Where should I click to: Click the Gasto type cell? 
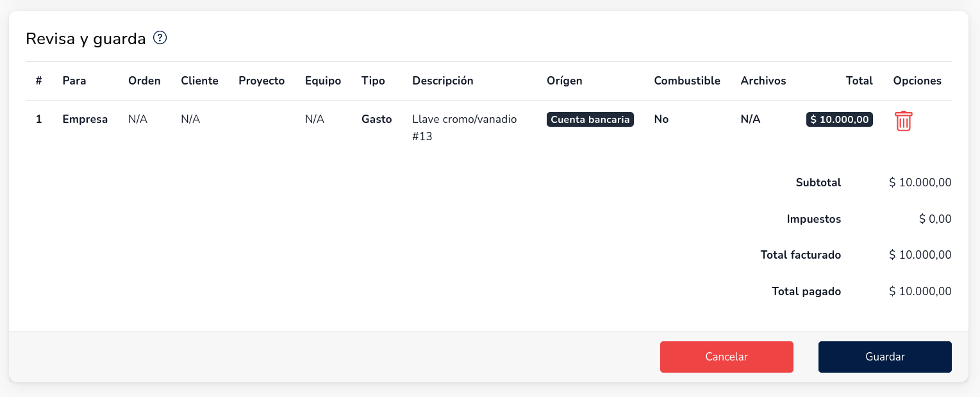(x=376, y=120)
